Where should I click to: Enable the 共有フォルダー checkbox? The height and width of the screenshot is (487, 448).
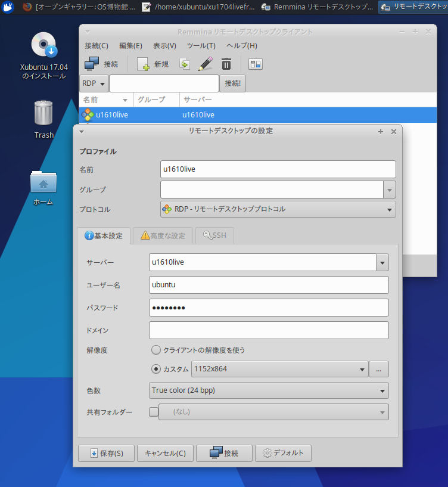click(154, 412)
